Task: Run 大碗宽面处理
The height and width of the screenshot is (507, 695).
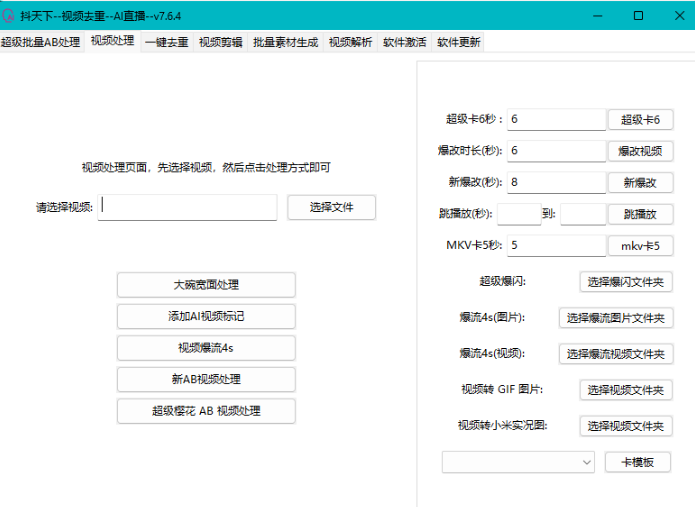Action: coord(206,285)
